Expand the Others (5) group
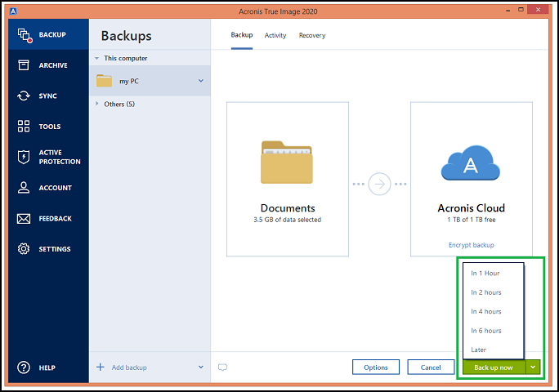This screenshot has height=392, width=559. pos(97,105)
